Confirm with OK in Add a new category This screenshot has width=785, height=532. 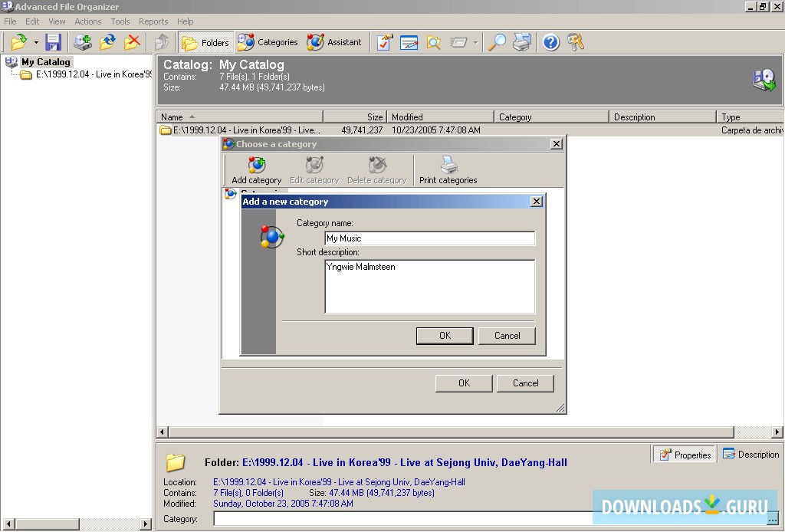(x=445, y=336)
